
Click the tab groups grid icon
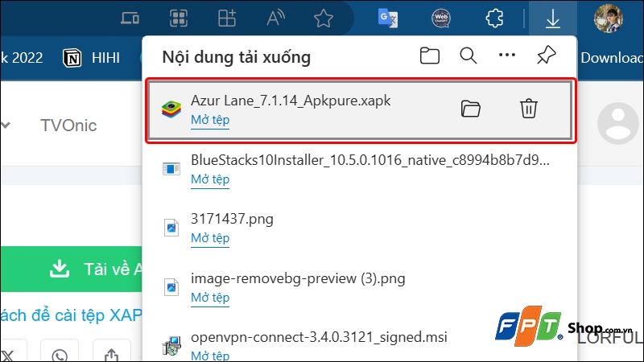pyautogui.click(x=179, y=19)
